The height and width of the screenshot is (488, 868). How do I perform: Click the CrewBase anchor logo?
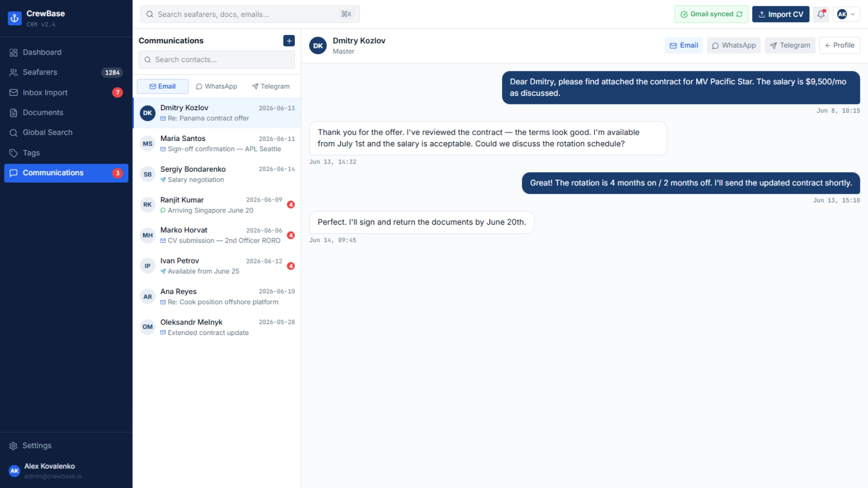coord(14,18)
